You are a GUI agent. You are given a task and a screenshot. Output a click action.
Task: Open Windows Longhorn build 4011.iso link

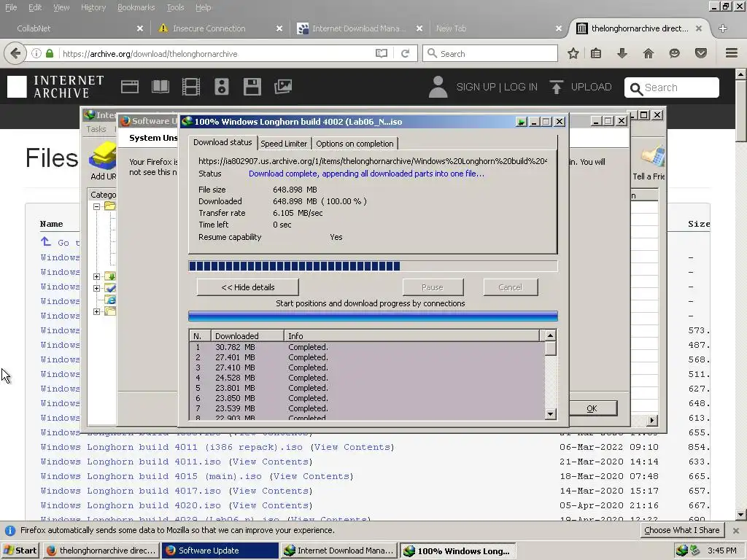point(131,462)
